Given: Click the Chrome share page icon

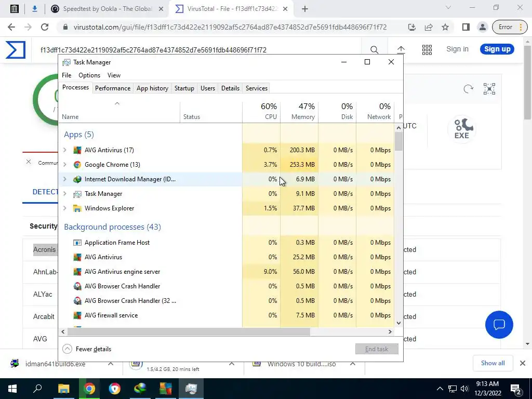Looking at the screenshot, I should coord(429,27).
